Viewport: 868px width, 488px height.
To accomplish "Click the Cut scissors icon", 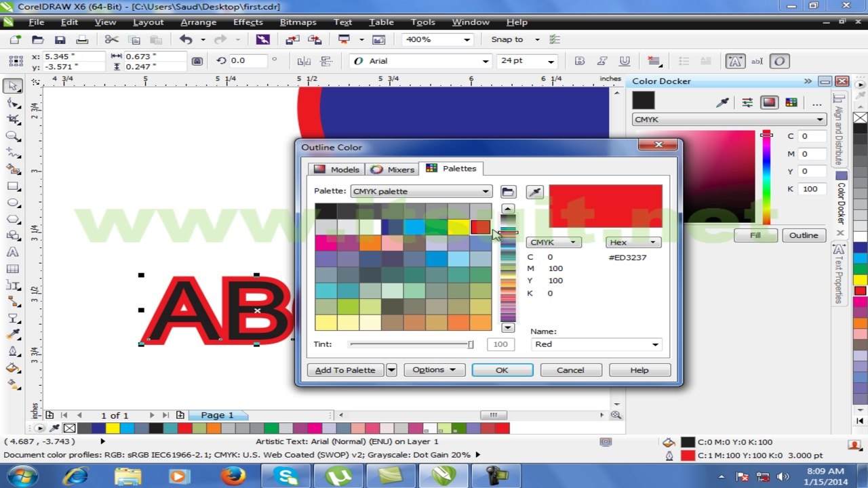I will pyautogui.click(x=112, y=40).
